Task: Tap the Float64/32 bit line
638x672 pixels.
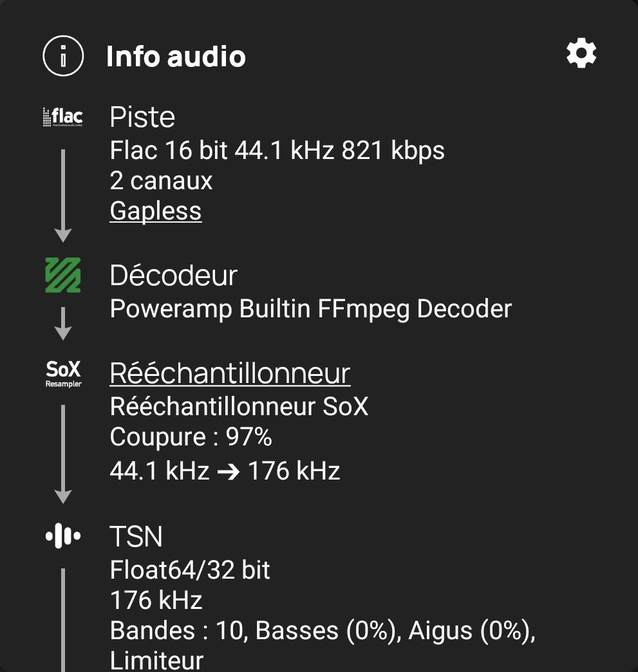Action: click(190, 570)
